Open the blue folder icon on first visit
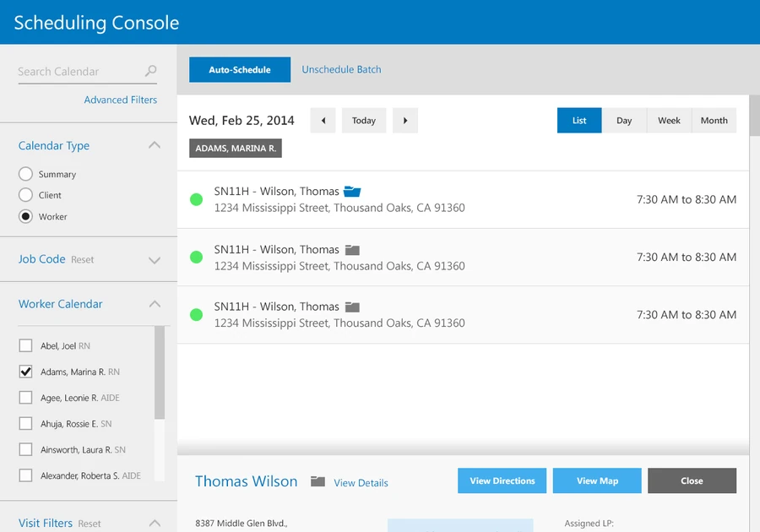Screen dimensions: 760x532 [352, 192]
